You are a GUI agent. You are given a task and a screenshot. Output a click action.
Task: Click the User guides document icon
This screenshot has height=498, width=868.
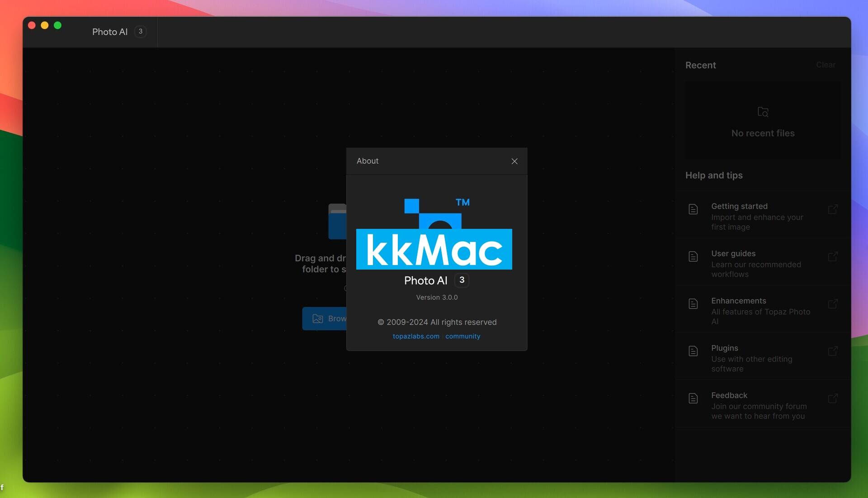[x=693, y=257]
